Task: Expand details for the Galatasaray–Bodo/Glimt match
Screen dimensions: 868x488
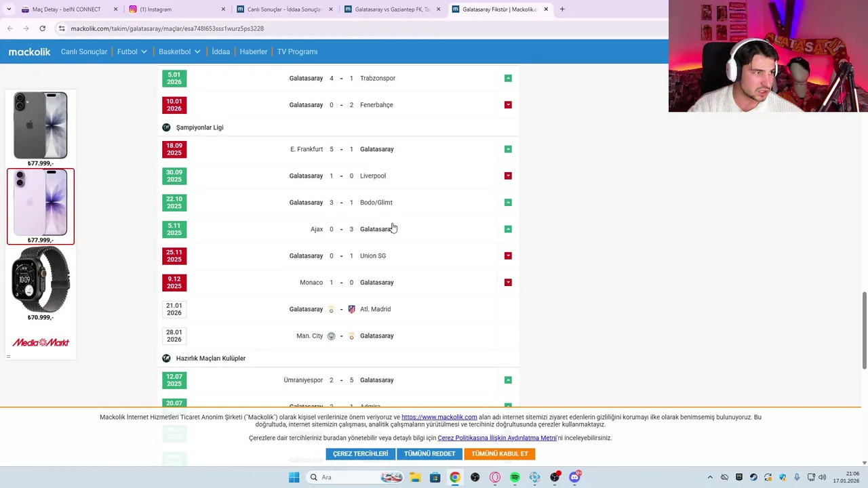Action: point(508,203)
